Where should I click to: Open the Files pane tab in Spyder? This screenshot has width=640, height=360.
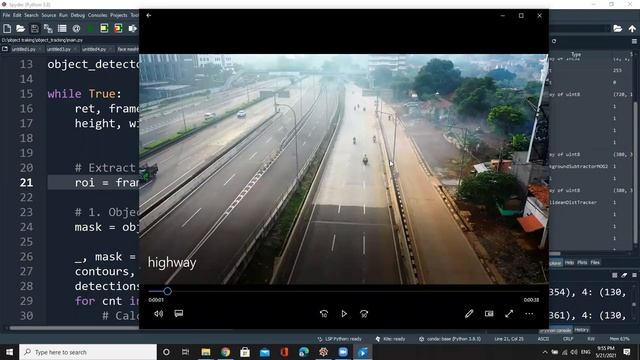pyautogui.click(x=595, y=262)
